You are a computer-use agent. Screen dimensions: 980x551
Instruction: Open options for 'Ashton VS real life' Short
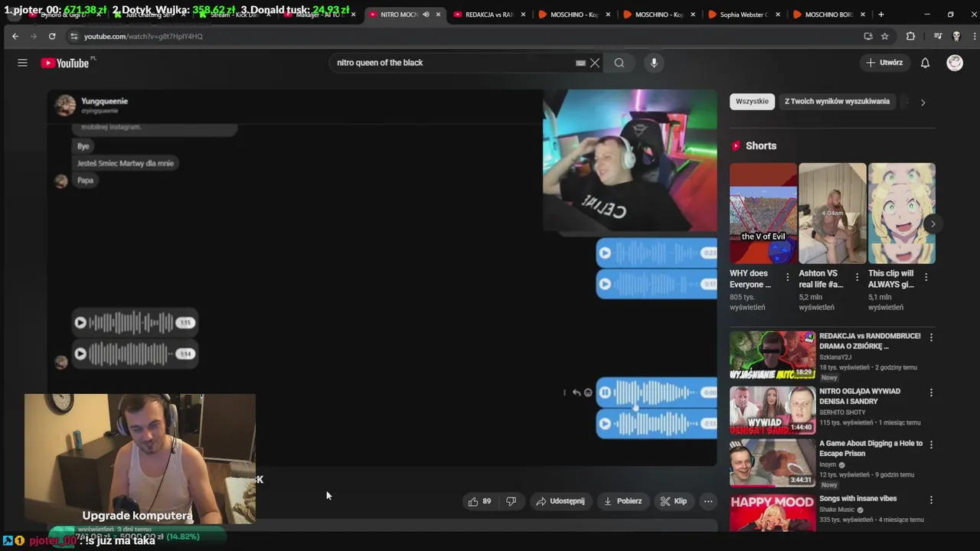(857, 277)
